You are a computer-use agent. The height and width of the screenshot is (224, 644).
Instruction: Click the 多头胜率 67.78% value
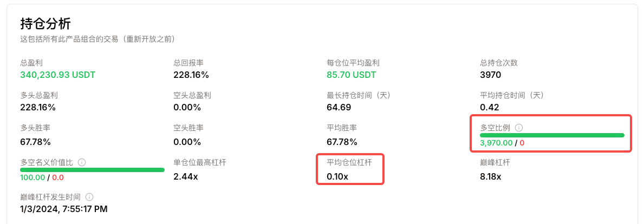click(36, 142)
